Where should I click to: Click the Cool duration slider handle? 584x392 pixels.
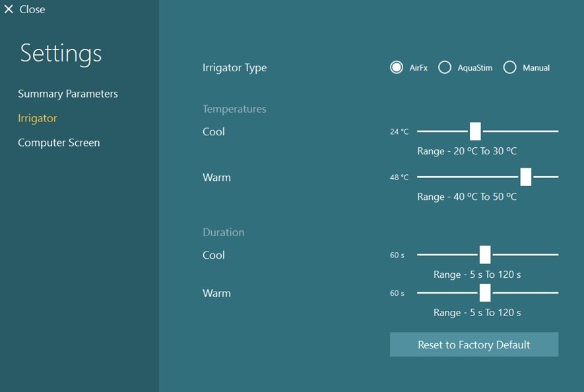485,255
